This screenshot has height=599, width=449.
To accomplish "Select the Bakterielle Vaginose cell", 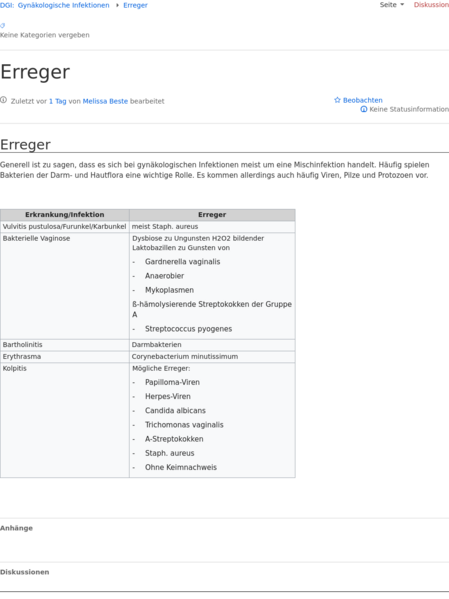I will click(x=65, y=286).
